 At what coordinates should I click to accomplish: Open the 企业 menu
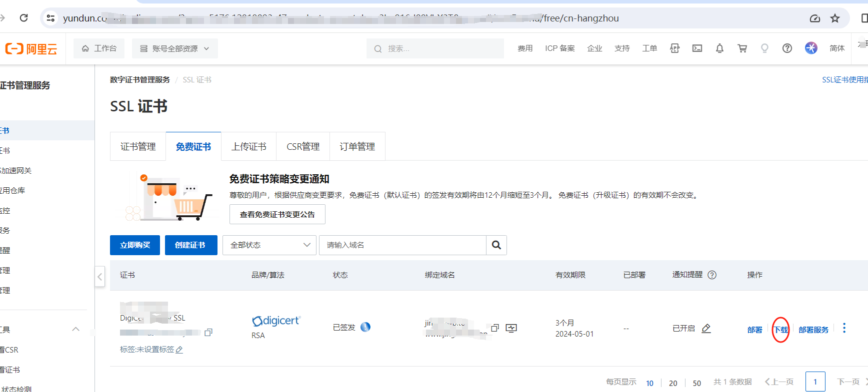[x=595, y=48]
